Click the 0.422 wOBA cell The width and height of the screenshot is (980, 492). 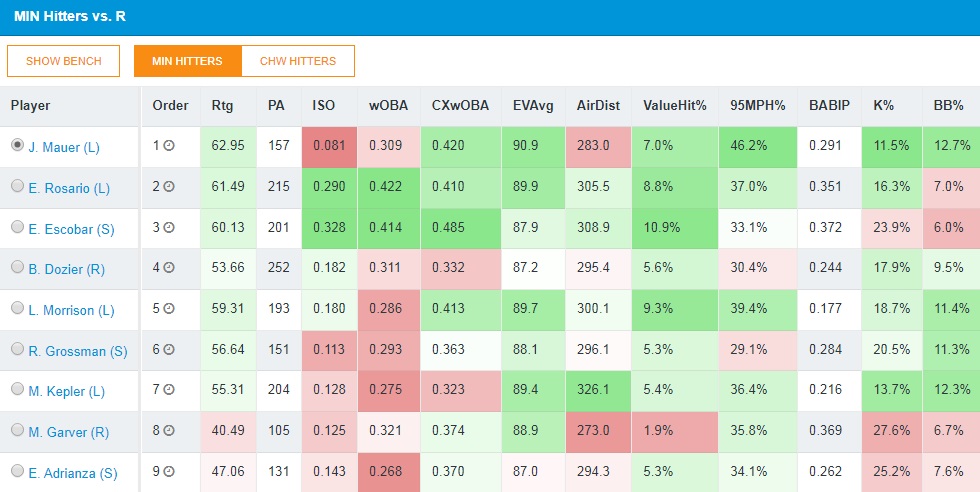click(389, 188)
